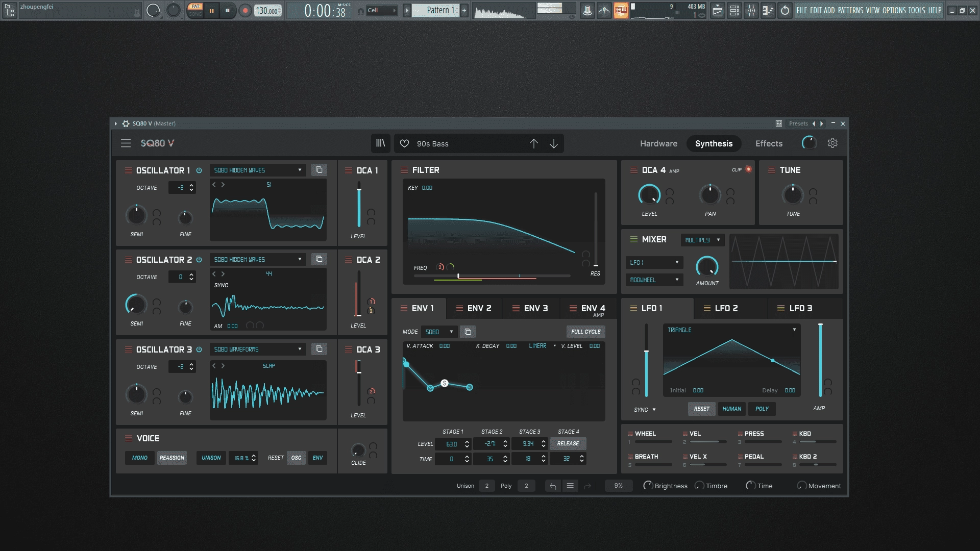Open FL Studio playlist view icon
The width and height of the screenshot is (980, 551).
coord(718,10)
